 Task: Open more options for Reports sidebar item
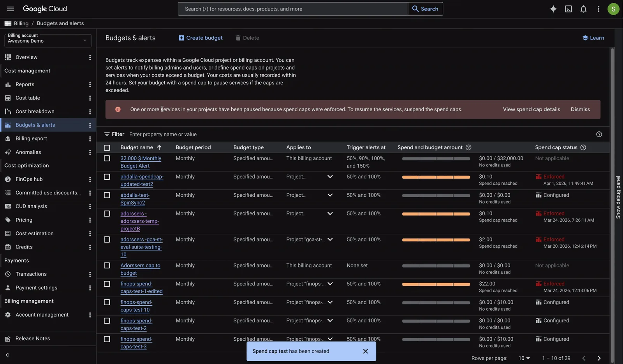point(90,84)
